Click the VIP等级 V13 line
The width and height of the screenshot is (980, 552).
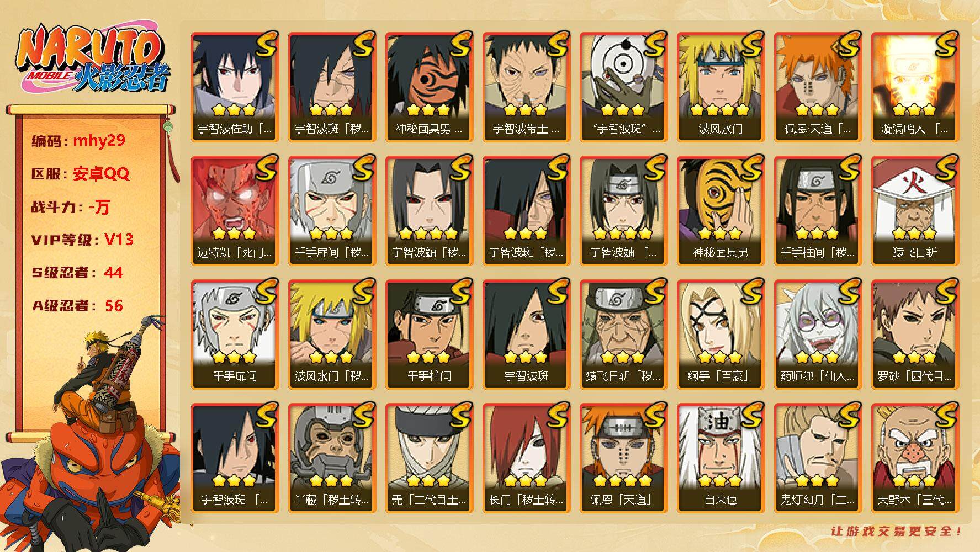(x=82, y=240)
